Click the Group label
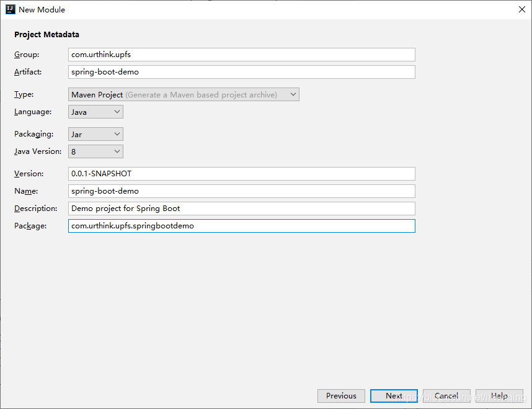 click(27, 55)
